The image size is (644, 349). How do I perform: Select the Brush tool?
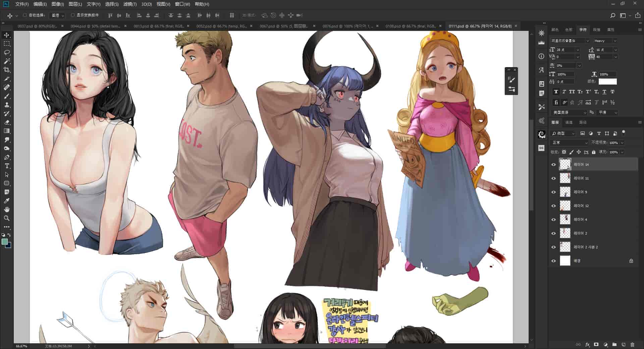(x=7, y=96)
